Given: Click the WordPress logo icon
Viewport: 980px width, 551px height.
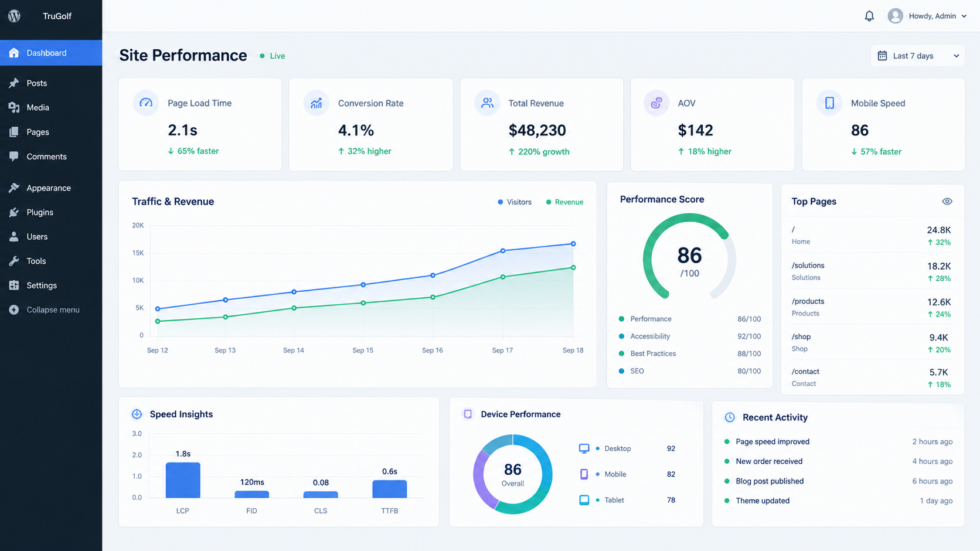Looking at the screenshot, I should point(14,16).
